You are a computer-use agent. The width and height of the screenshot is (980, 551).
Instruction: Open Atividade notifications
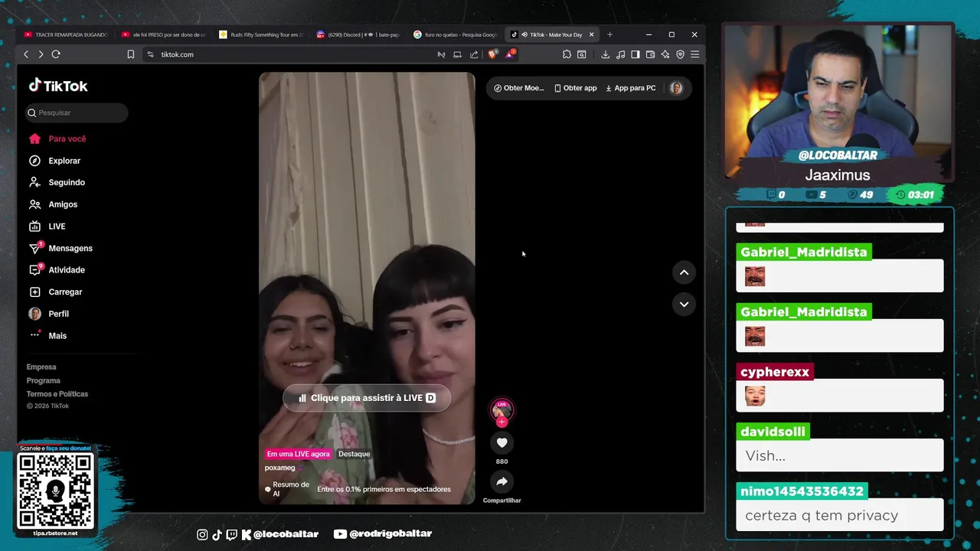(x=57, y=270)
